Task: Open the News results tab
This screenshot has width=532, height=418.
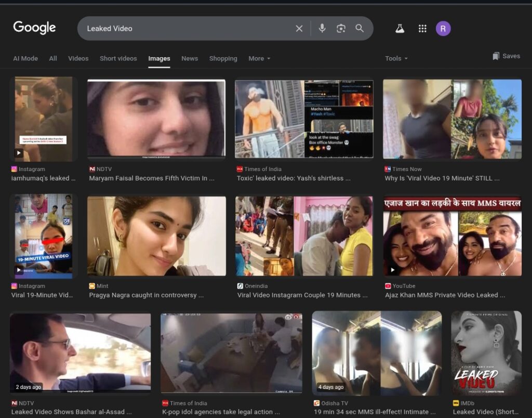Action: pyautogui.click(x=190, y=59)
